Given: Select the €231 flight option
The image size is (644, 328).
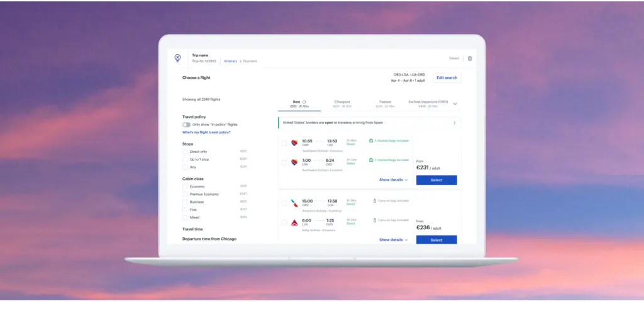Looking at the screenshot, I should [436, 180].
